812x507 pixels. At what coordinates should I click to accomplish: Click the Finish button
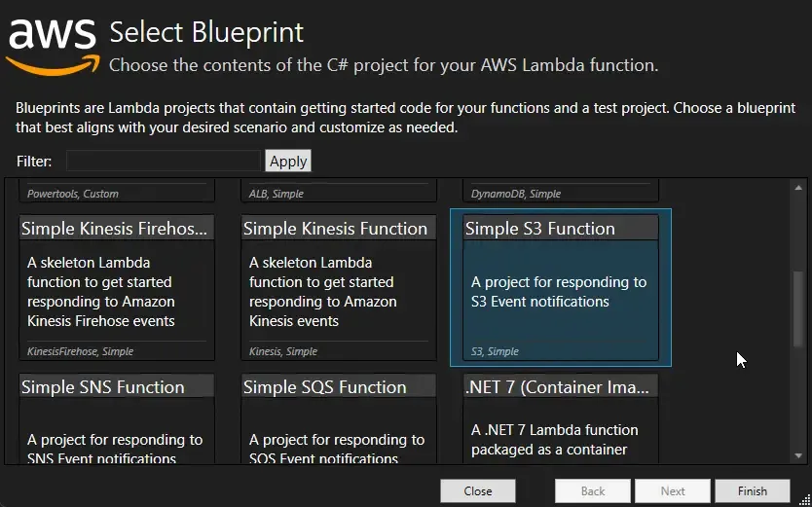pyautogui.click(x=753, y=491)
